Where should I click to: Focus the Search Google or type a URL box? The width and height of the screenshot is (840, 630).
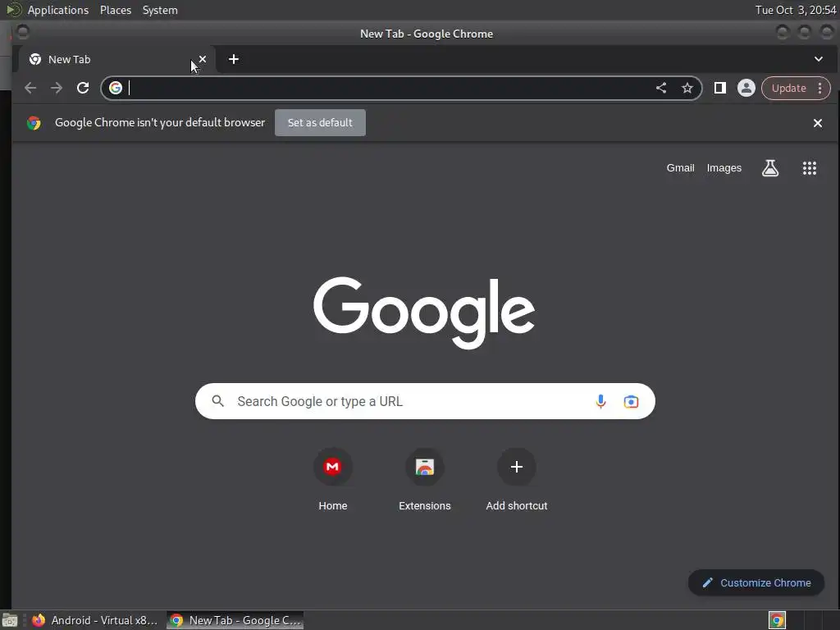point(425,401)
